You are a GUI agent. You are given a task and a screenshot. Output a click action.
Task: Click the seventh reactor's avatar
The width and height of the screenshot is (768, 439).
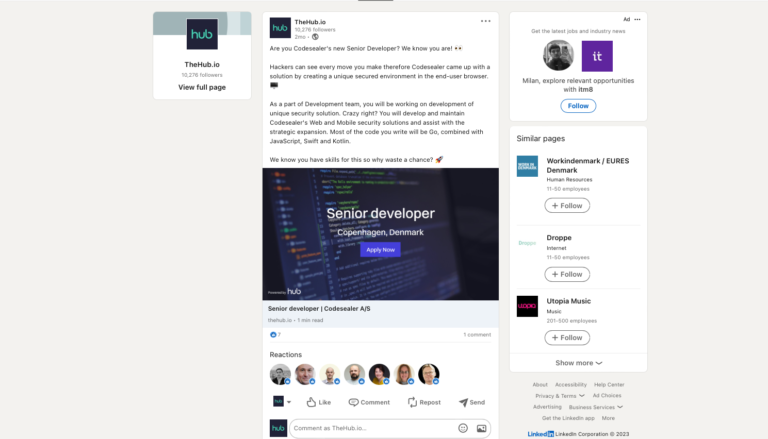tap(429, 374)
